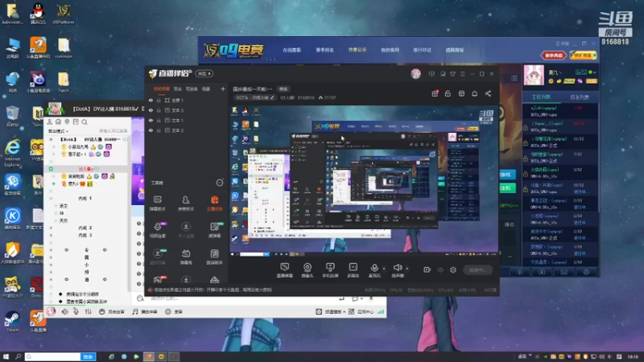Toggle lock on the 文本 1 source
The width and height of the screenshot is (644, 362).
tap(159, 120)
